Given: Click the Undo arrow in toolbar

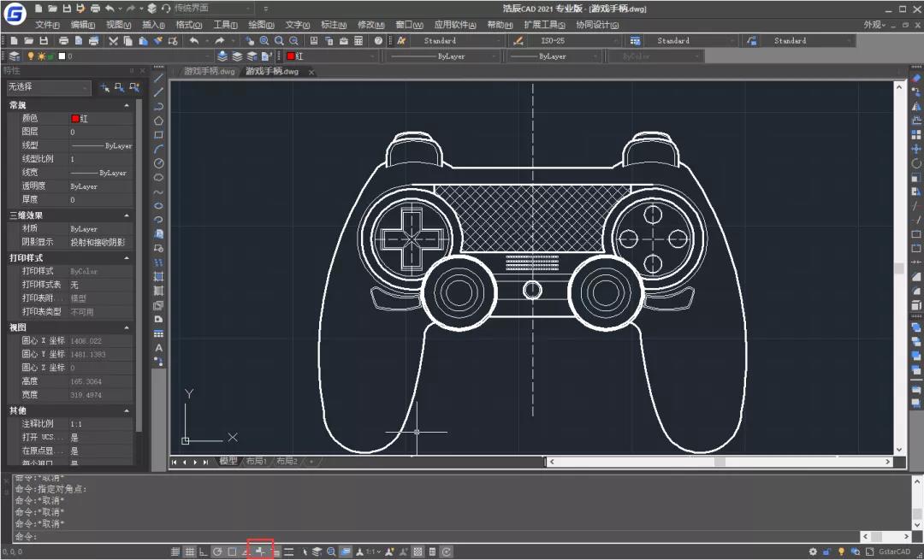Looking at the screenshot, I should pyautogui.click(x=194, y=41).
